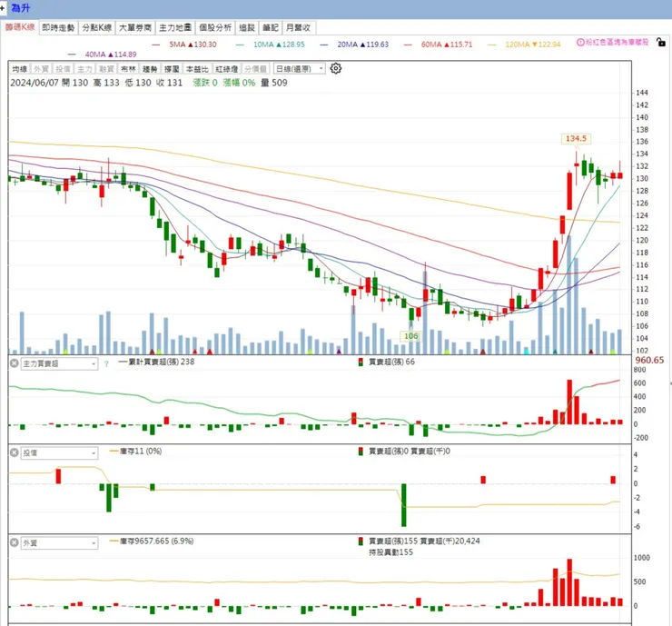Open the 主力買賣超 indicator dropdown

pyautogui.click(x=59, y=364)
